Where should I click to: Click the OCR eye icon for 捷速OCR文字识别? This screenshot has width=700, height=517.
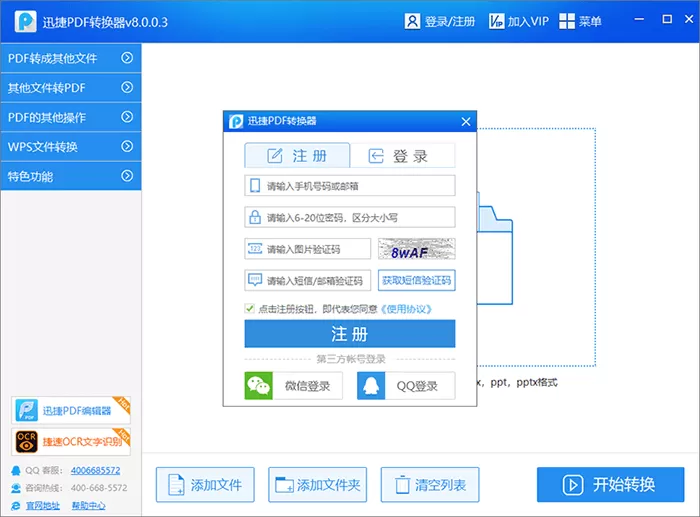(x=26, y=442)
